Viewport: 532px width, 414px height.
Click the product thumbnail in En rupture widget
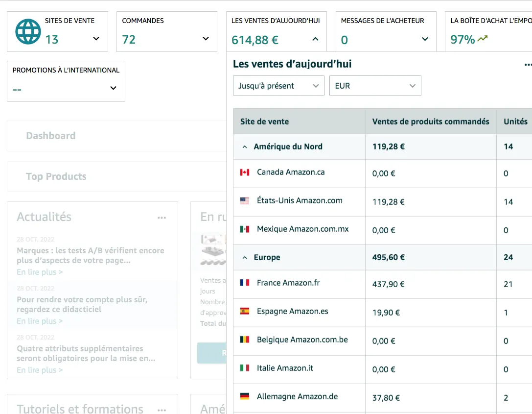(213, 250)
